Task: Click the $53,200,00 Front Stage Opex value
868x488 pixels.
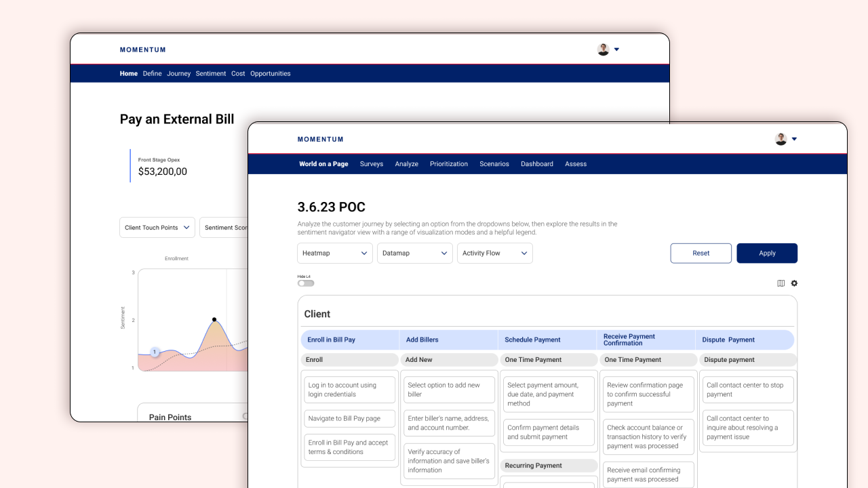Action: pos(163,171)
